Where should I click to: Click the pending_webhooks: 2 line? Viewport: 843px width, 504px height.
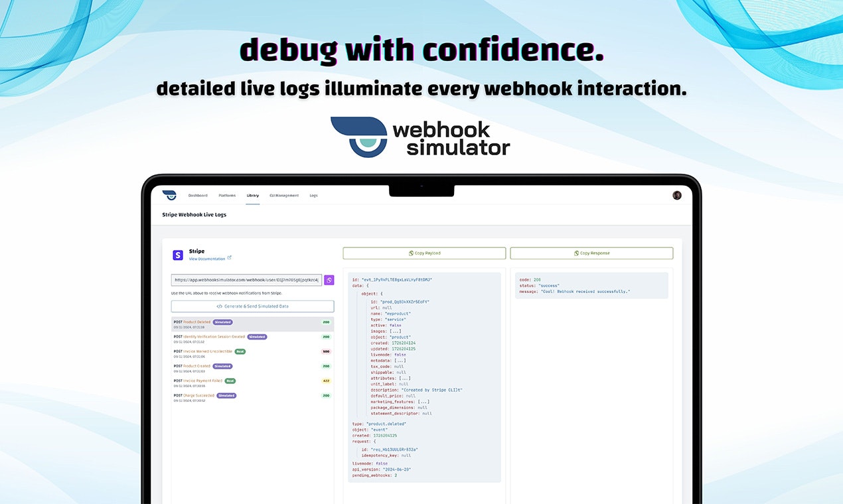[375, 475]
